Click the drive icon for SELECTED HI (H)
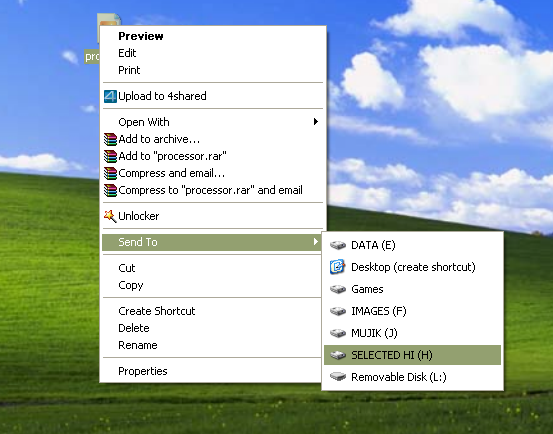Image resolution: width=553 pixels, height=434 pixels. pos(338,355)
